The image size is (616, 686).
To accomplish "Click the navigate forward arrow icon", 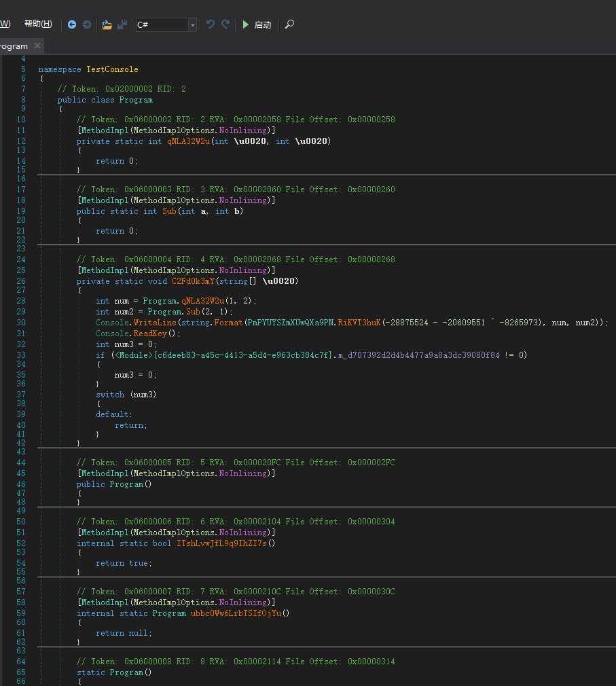I will (x=87, y=24).
